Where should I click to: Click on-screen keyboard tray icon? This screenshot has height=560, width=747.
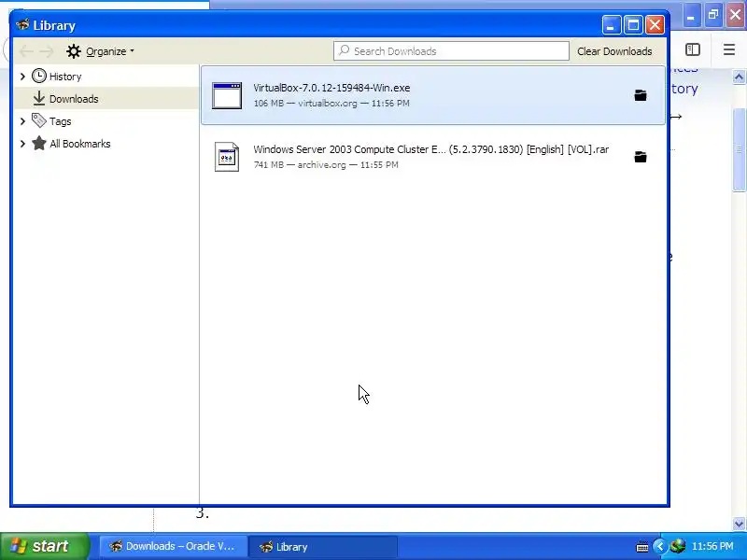tap(642, 547)
